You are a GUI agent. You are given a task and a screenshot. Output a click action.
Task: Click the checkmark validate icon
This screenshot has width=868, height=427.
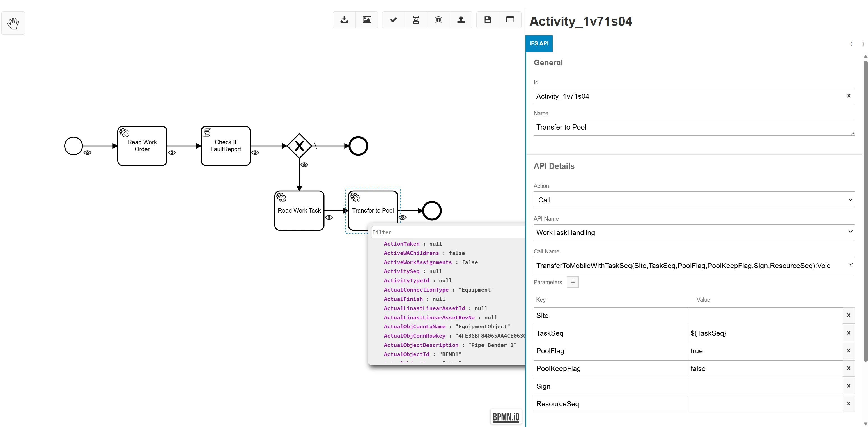(393, 20)
